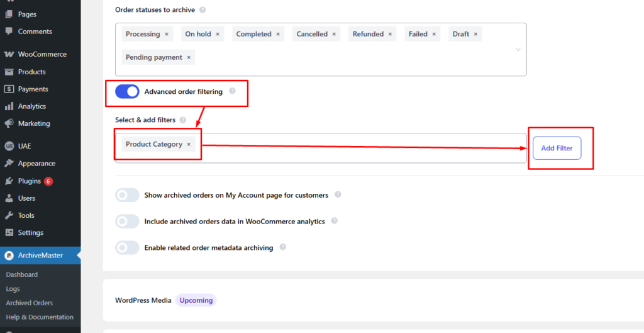
Task: Go to ArchiveMaster Dashboard submenu
Action: coord(22,274)
